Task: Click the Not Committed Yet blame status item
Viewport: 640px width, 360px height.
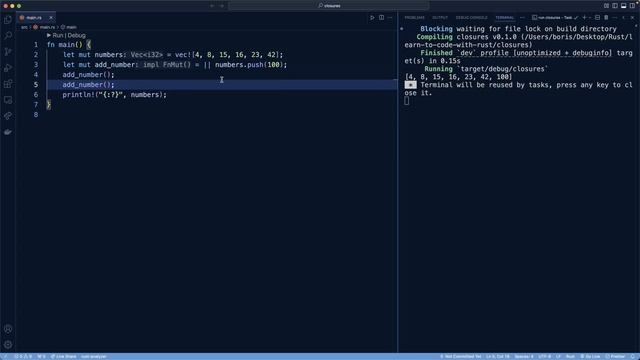Action: 460,357
